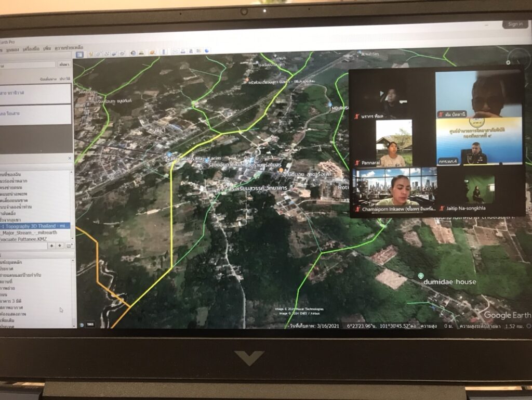Click inside the search input field
This screenshot has height=400, width=532.
tap(28, 65)
